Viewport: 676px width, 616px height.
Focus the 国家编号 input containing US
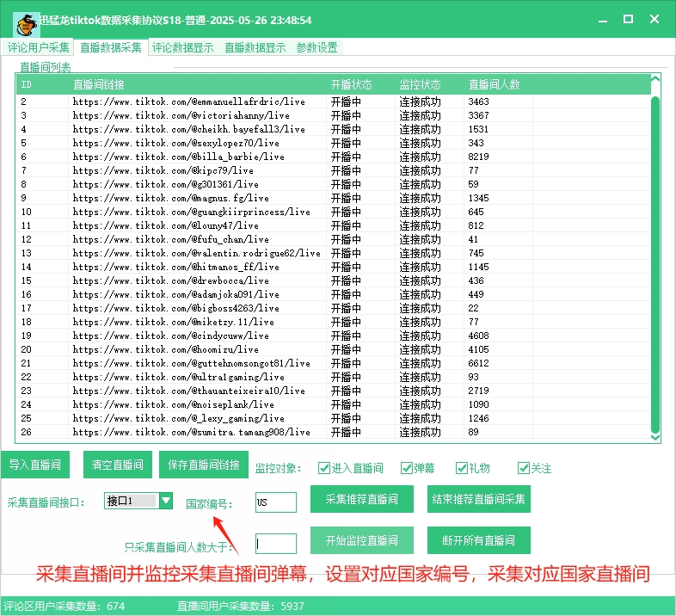tap(276, 502)
